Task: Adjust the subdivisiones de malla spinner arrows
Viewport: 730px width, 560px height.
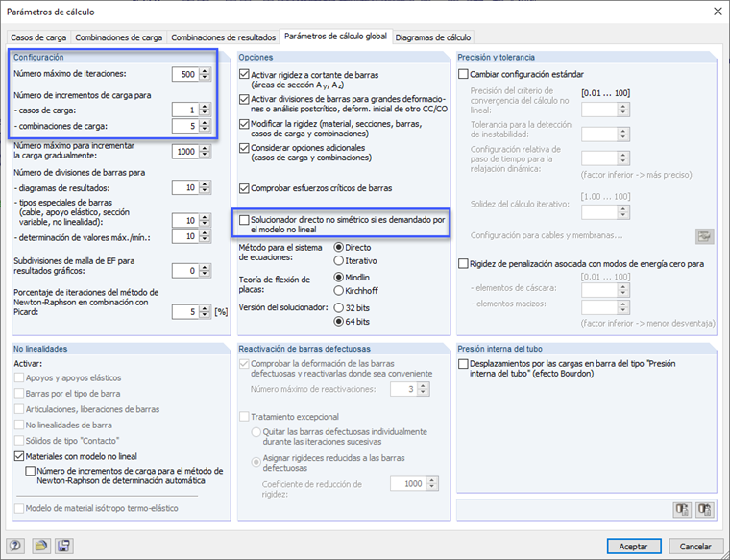Action: [205, 271]
